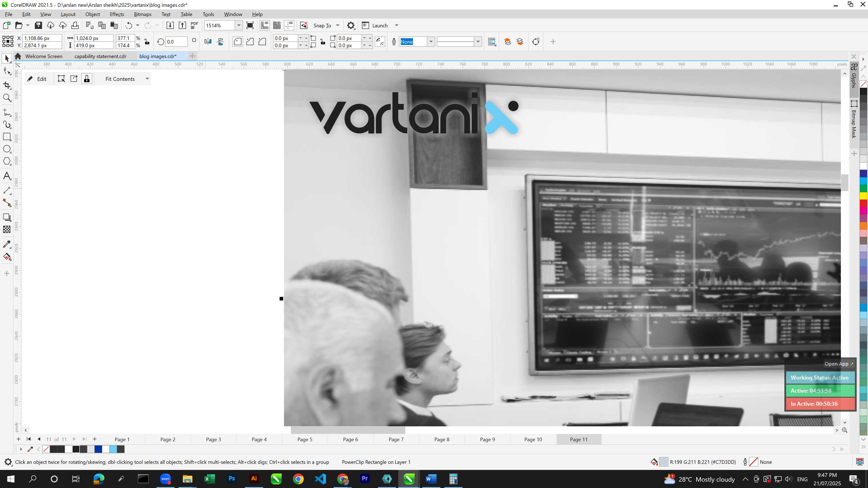Go to first page button
This screenshot has width=868, height=488.
click(x=29, y=439)
